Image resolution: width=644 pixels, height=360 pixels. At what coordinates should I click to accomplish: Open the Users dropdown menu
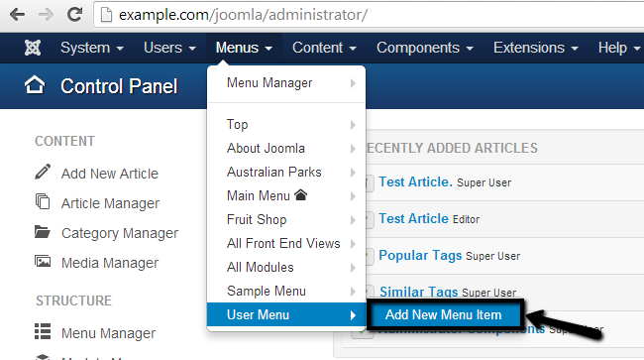point(169,48)
